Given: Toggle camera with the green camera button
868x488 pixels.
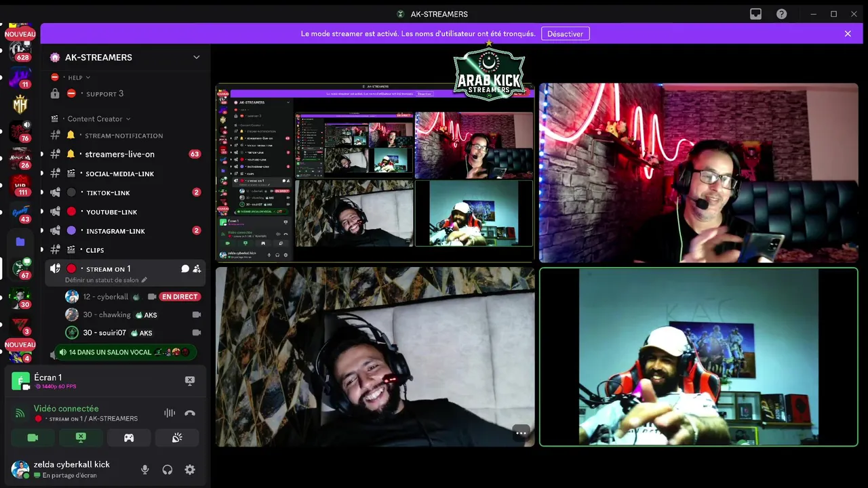Looking at the screenshot, I should (x=33, y=438).
